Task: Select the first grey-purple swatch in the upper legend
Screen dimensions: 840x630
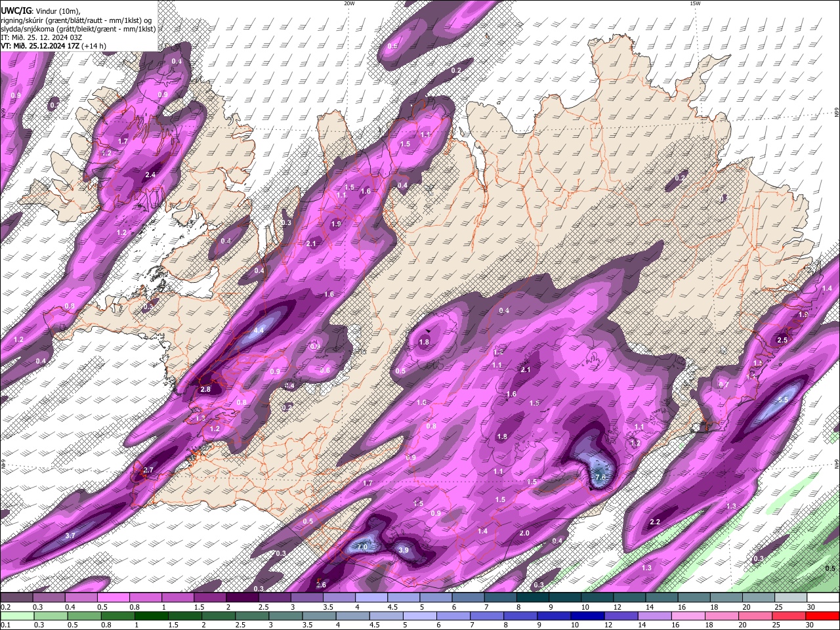Action: pyautogui.click(x=17, y=597)
